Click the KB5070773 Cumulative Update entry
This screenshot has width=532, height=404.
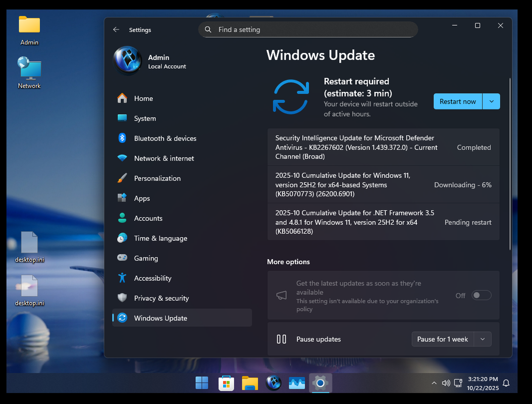(x=384, y=184)
